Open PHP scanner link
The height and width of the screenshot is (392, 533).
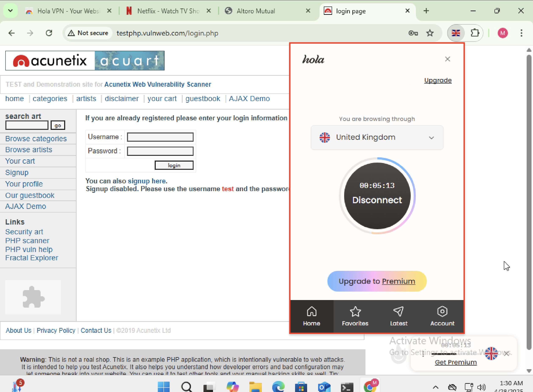[x=27, y=241]
